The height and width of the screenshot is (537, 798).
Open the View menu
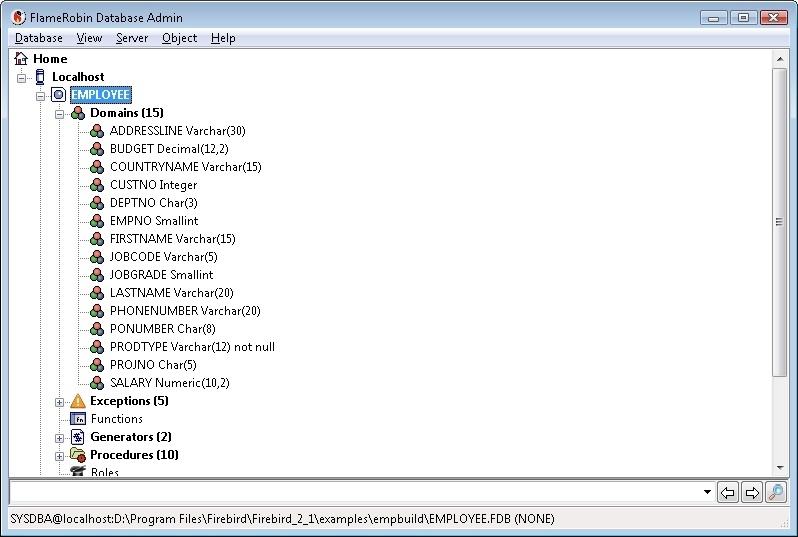click(x=89, y=38)
